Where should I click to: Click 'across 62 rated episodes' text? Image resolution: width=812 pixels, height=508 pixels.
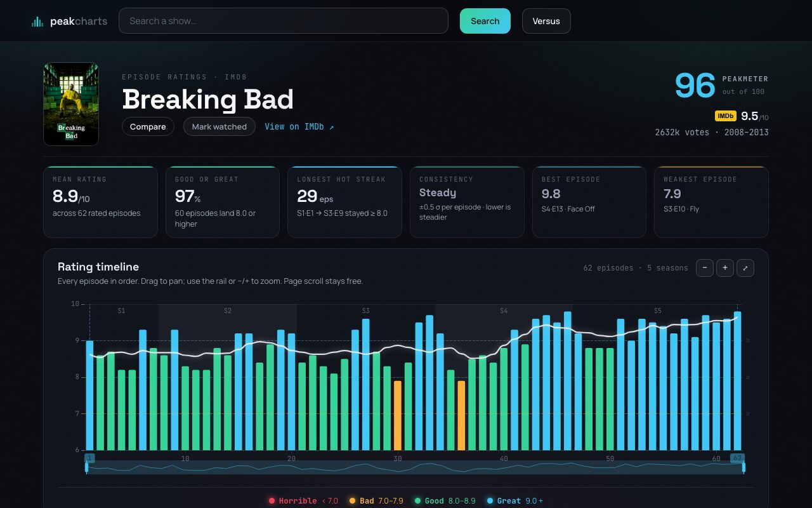point(96,213)
